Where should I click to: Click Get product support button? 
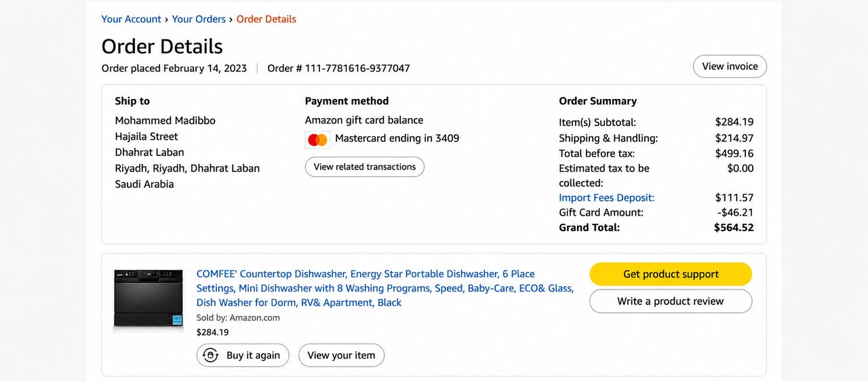click(x=671, y=274)
